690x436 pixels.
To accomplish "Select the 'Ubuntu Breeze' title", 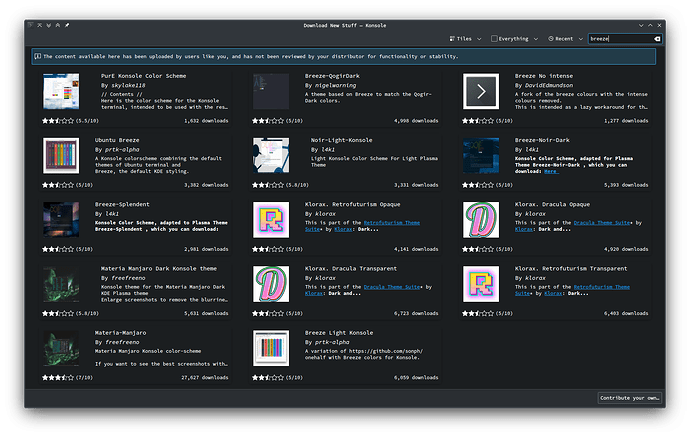I will [117, 140].
